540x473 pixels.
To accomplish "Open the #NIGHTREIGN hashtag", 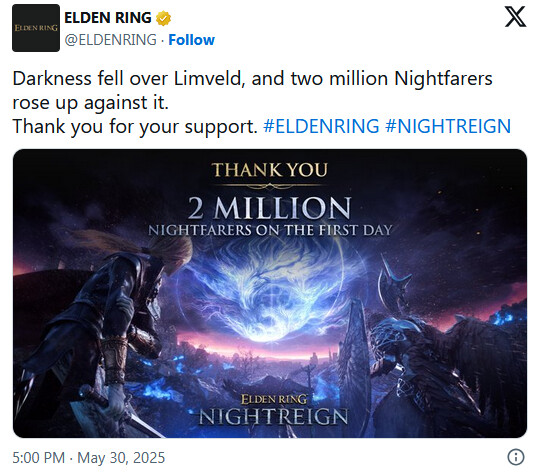I will point(448,126).
